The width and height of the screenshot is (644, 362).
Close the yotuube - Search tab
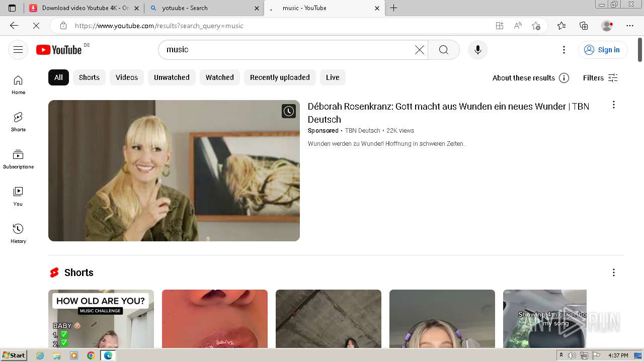(257, 8)
